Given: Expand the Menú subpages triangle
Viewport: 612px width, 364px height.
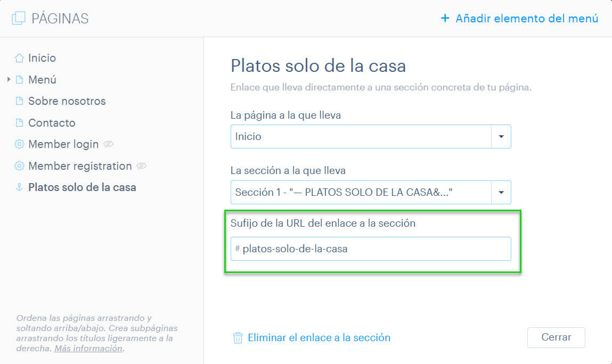Looking at the screenshot, I should coord(9,80).
